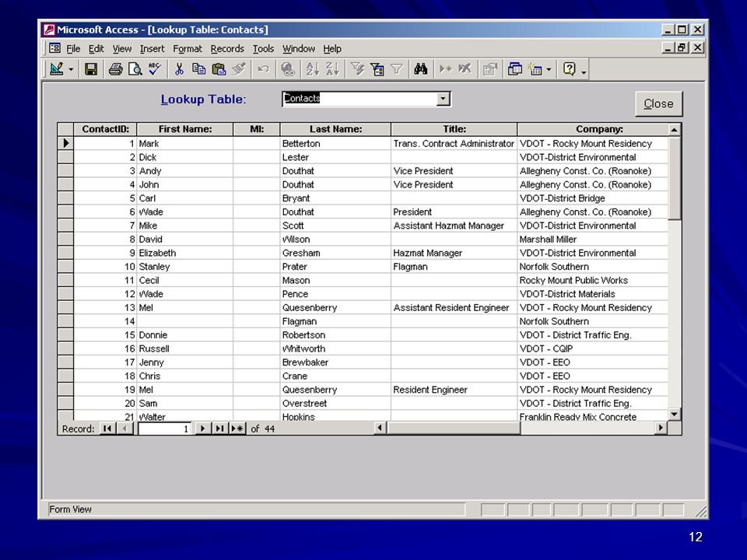Screen dimensions: 747x560
Task: Click the vertical scrollbar up arrow
Action: [674, 130]
